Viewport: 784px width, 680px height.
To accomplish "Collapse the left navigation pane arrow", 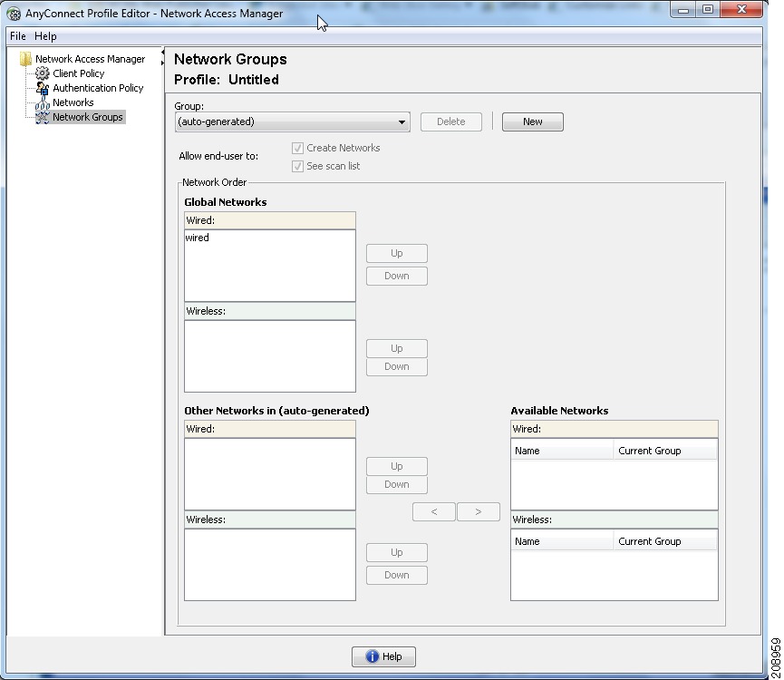I will [x=162, y=52].
